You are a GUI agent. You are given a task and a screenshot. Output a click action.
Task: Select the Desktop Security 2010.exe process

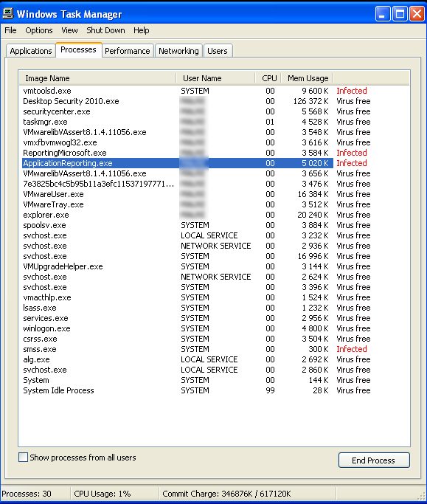(x=178, y=101)
